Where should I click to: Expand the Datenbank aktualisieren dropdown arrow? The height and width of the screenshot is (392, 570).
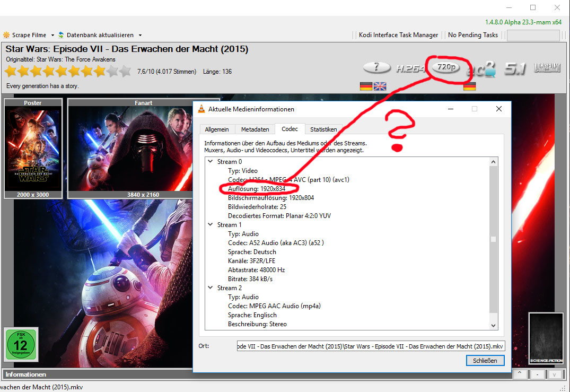pos(140,35)
